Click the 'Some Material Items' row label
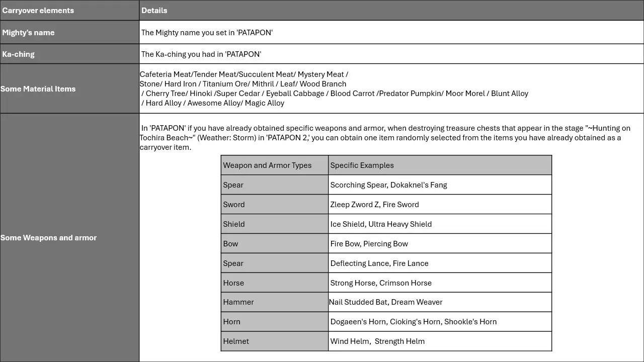644x362 pixels. click(x=38, y=89)
